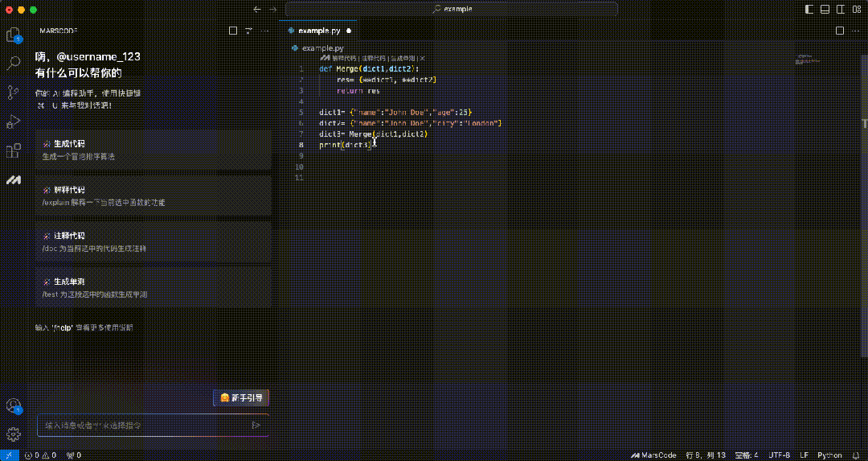Toggle the bottom panel layout button

click(x=826, y=9)
